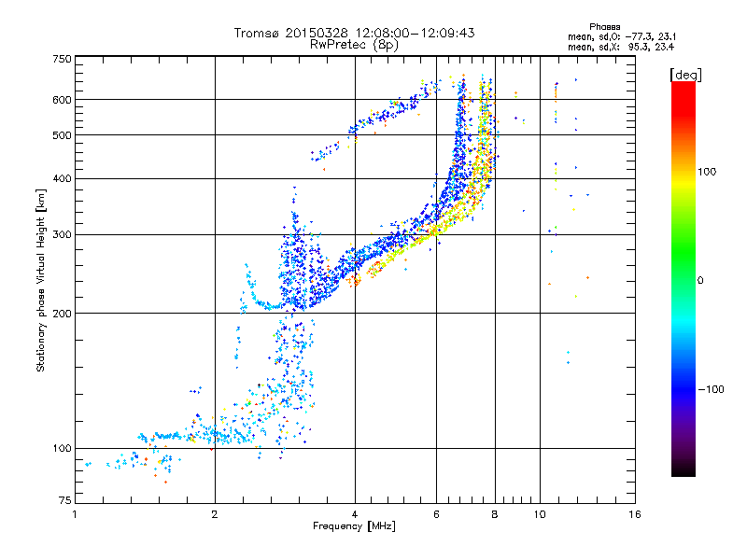Click the frequency axis label 6

(436, 514)
